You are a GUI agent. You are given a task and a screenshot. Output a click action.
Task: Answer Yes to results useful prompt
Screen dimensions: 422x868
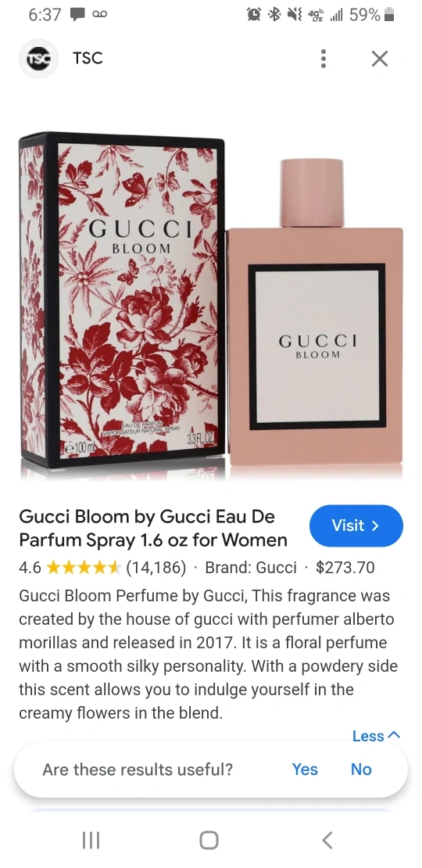click(x=305, y=769)
